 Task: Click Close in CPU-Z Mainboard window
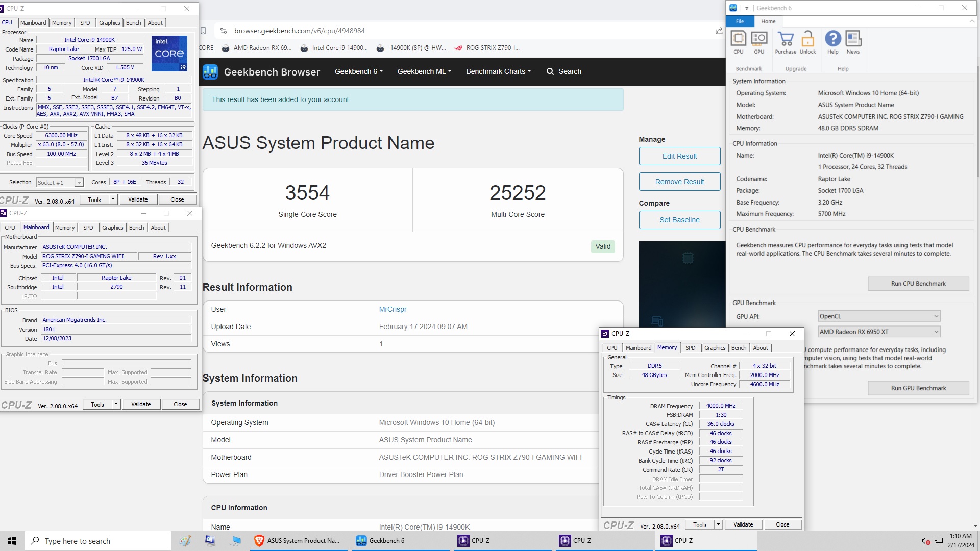180,404
